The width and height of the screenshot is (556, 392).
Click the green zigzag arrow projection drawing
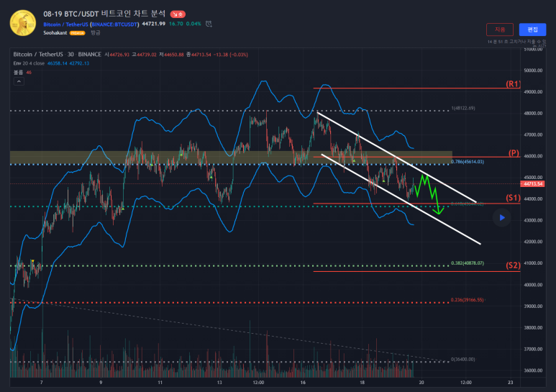click(x=431, y=193)
